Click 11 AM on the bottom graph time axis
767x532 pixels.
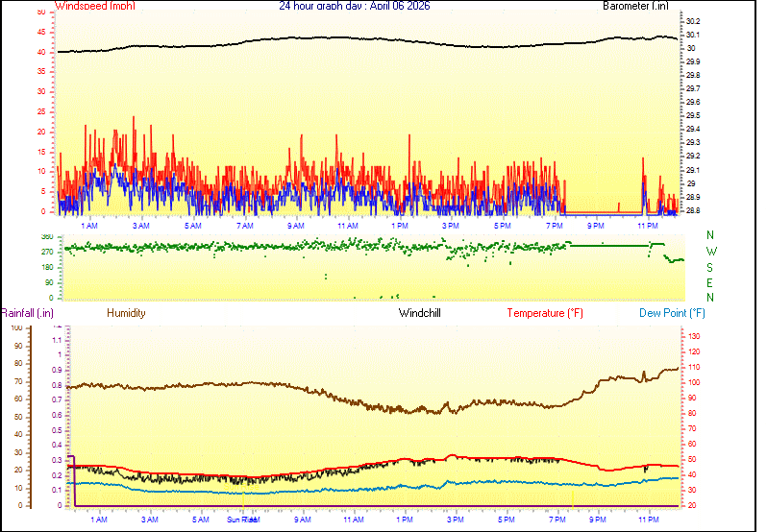(354, 520)
